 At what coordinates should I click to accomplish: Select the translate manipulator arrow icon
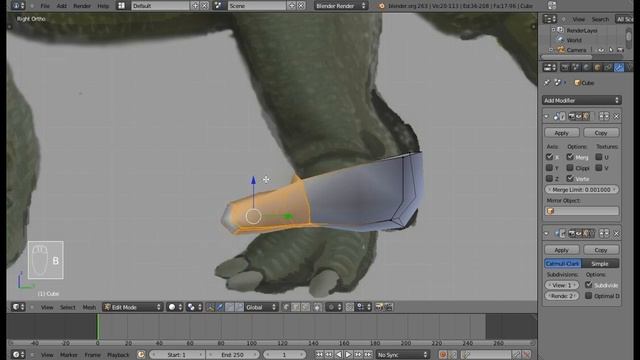[x=220, y=307]
